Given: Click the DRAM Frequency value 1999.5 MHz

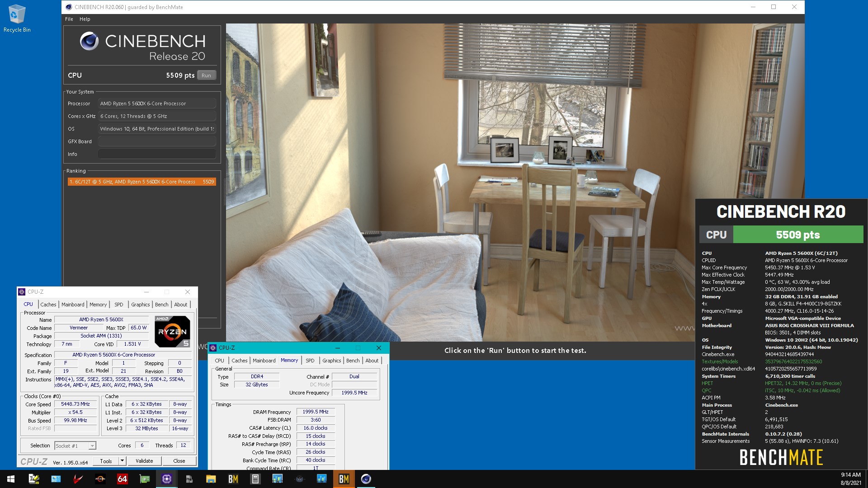Looking at the screenshot, I should [316, 412].
